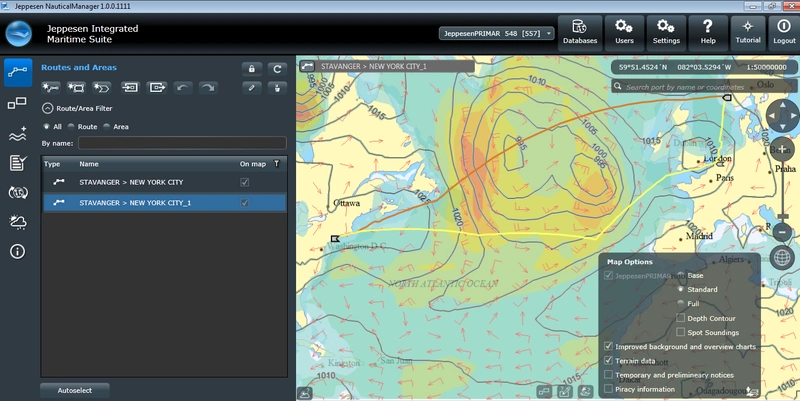Click the Autoselect button
The width and height of the screenshot is (800, 401).
[74, 390]
